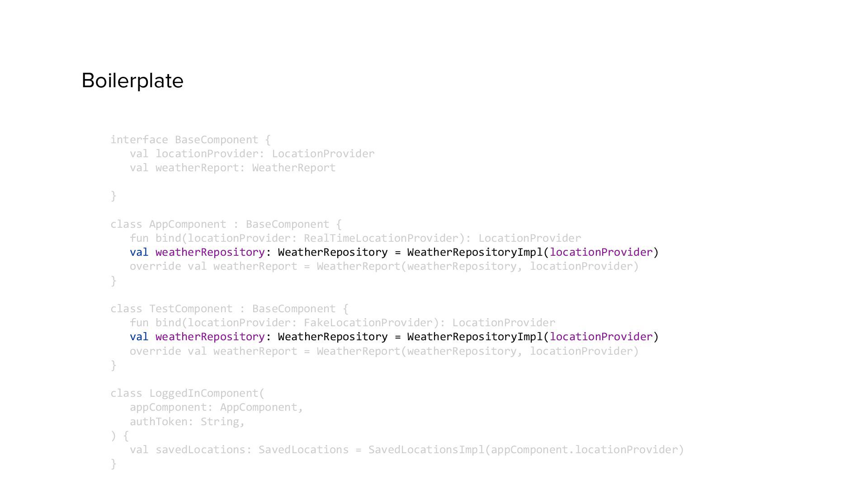Select the val locationProvider: LocationProvider line
Image resolution: width=868 pixels, height=488 pixels.
pyautogui.click(x=252, y=154)
